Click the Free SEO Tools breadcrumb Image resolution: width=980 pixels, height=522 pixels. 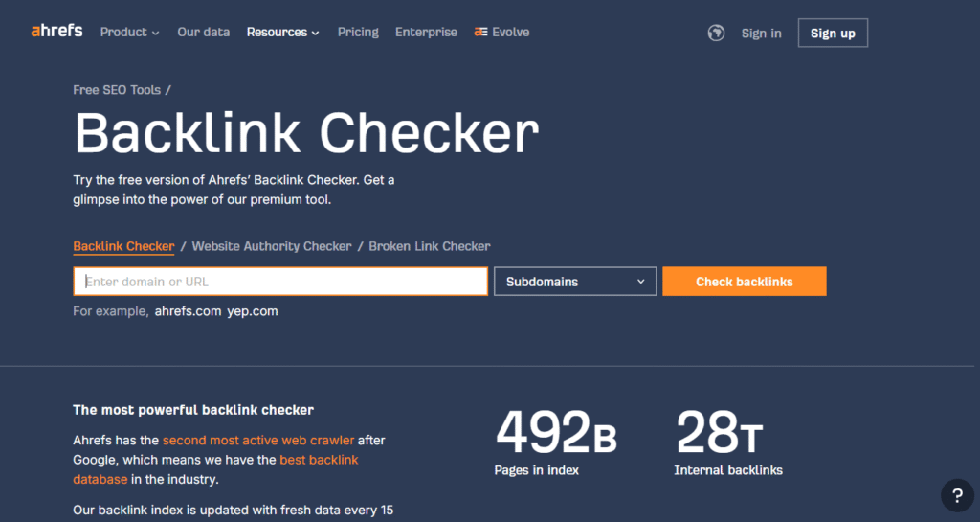[117, 90]
